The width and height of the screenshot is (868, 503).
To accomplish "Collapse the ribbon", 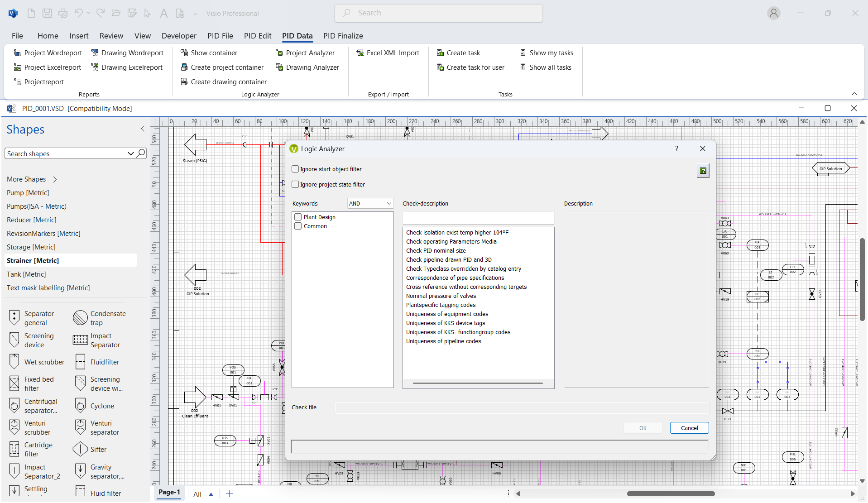I will click(854, 94).
